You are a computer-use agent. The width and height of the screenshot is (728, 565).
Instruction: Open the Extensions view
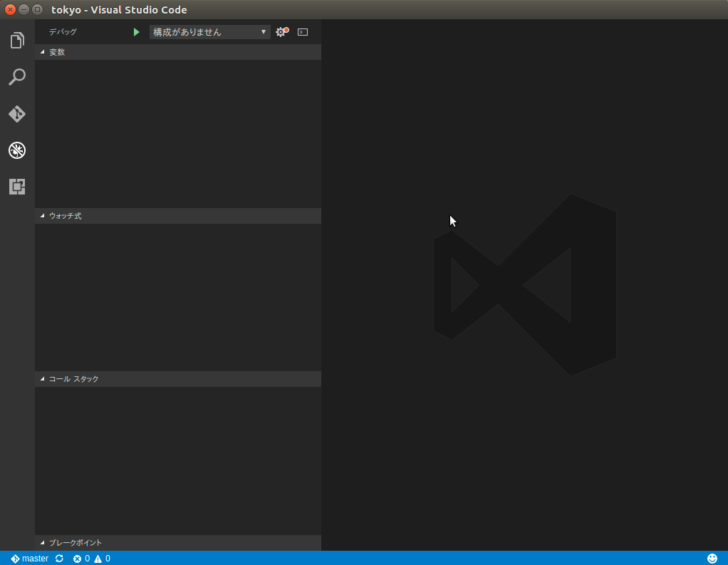point(17,187)
